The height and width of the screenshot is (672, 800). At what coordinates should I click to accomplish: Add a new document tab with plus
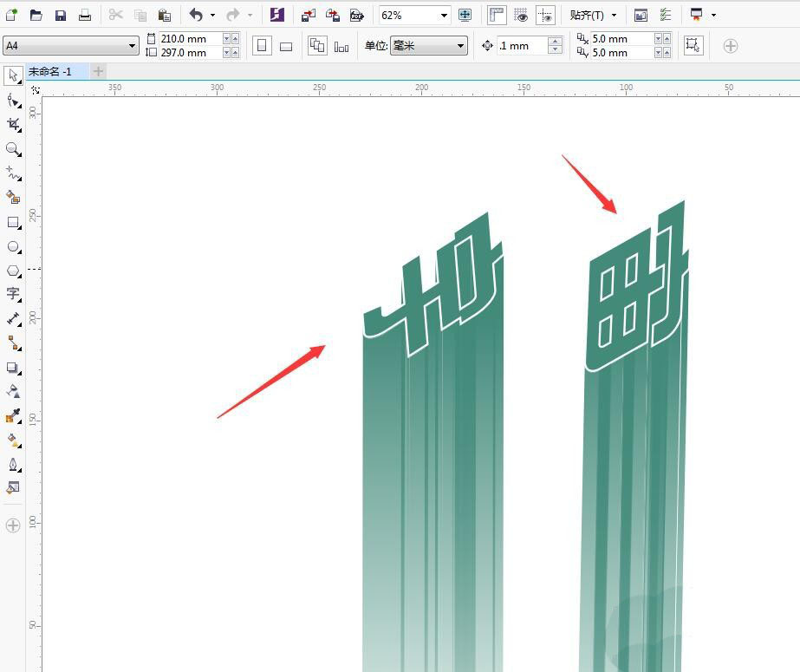click(x=99, y=71)
